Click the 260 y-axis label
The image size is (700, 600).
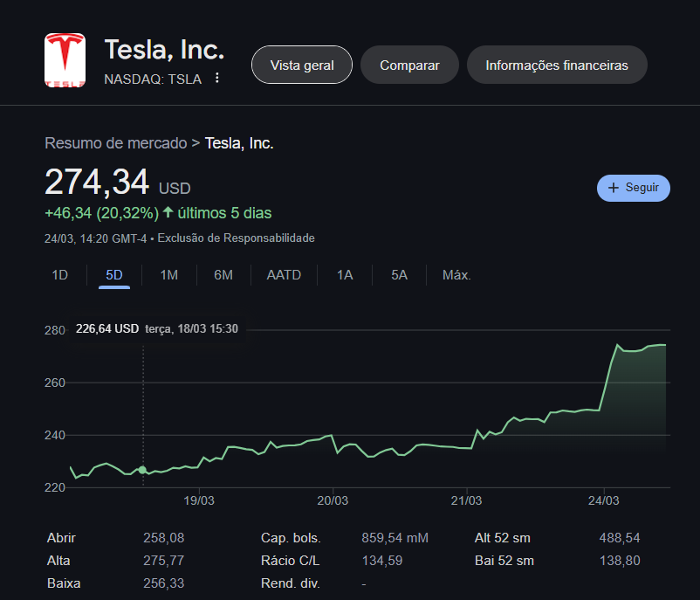[54, 383]
